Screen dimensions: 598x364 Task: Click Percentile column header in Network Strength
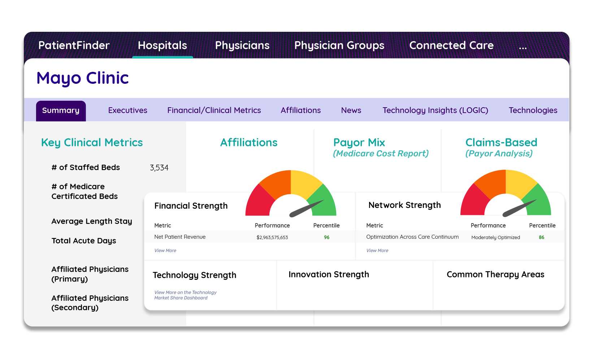[542, 226]
